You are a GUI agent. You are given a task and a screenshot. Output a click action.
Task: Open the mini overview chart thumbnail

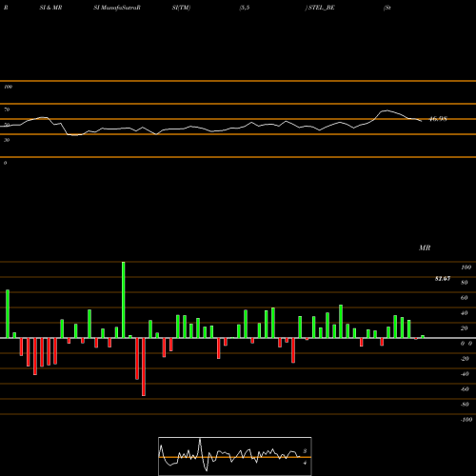[x=235, y=456]
